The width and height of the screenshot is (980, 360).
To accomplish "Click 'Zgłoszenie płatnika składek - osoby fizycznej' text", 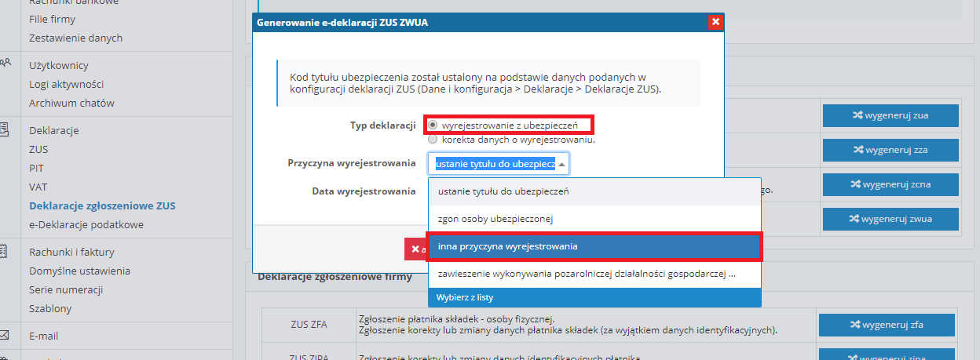I will (455, 318).
